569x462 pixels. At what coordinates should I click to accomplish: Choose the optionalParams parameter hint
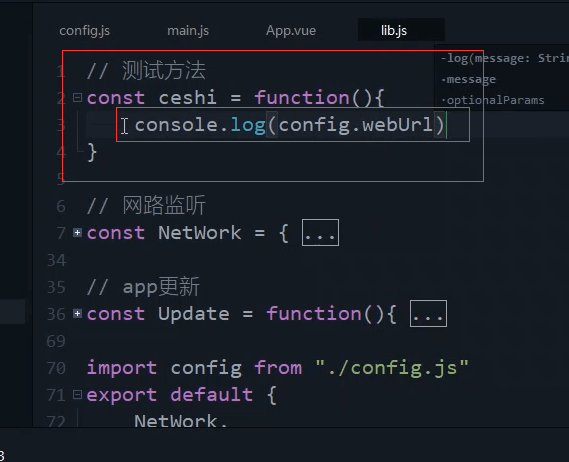click(x=493, y=100)
